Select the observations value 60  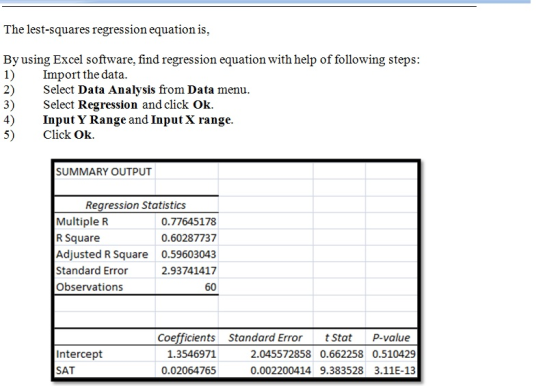click(x=210, y=287)
